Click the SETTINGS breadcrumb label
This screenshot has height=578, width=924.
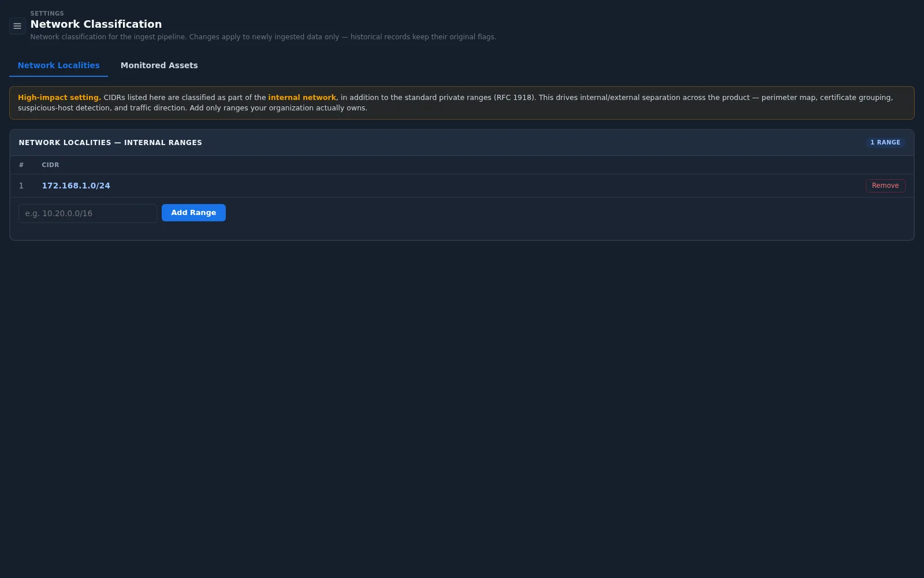[47, 13]
